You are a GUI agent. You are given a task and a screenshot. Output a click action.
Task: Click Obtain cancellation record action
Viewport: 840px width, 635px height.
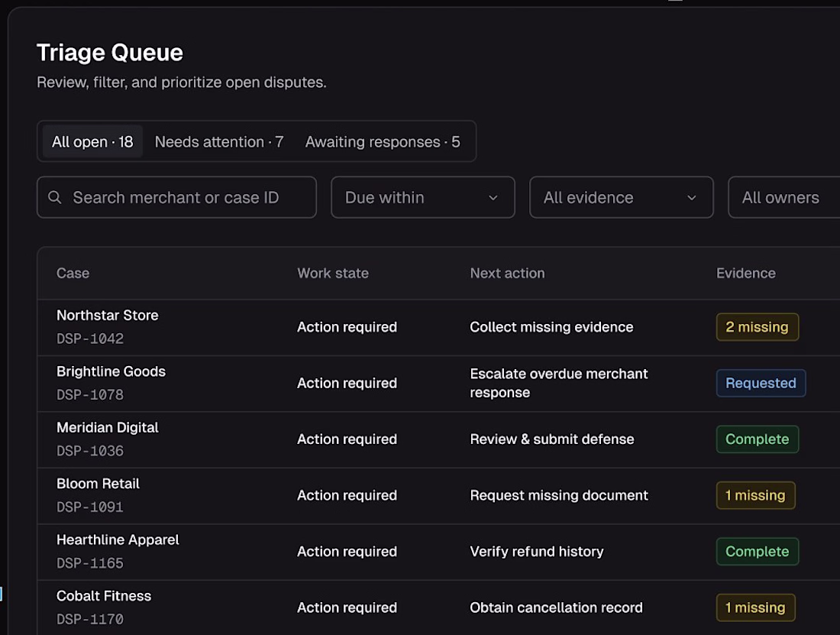coord(556,607)
